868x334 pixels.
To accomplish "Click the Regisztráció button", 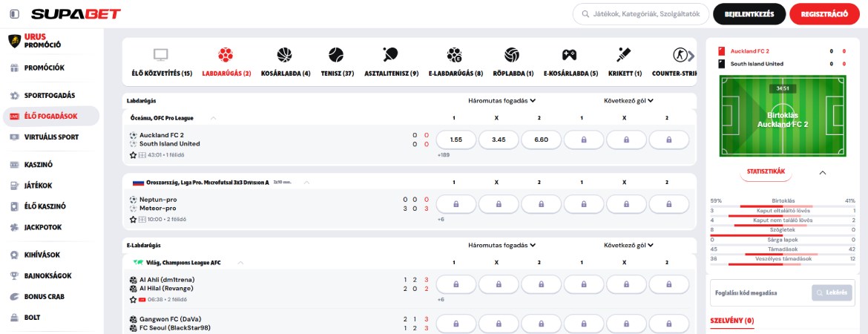I will click(824, 14).
